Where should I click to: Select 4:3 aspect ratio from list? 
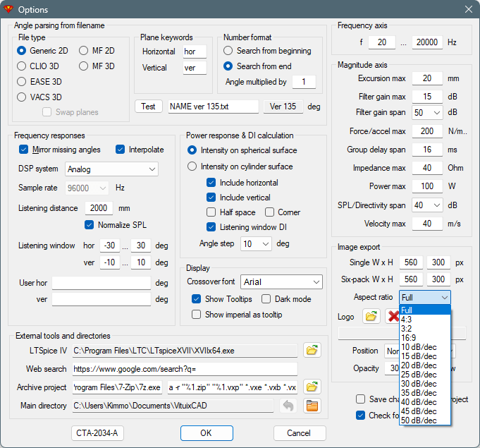coord(425,320)
